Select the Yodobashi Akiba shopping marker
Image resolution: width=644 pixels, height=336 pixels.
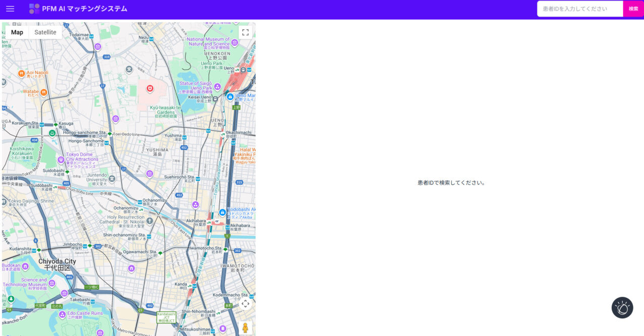222,213
